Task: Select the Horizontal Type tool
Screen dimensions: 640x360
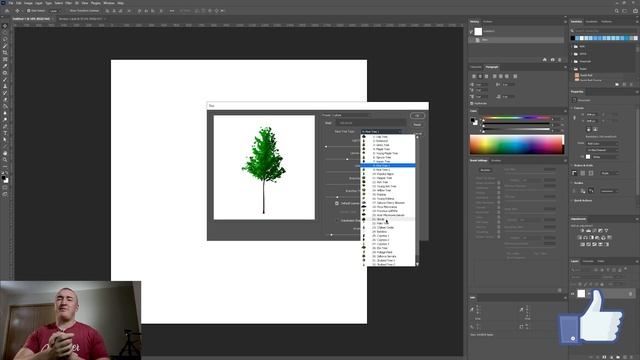Action: tap(5, 133)
